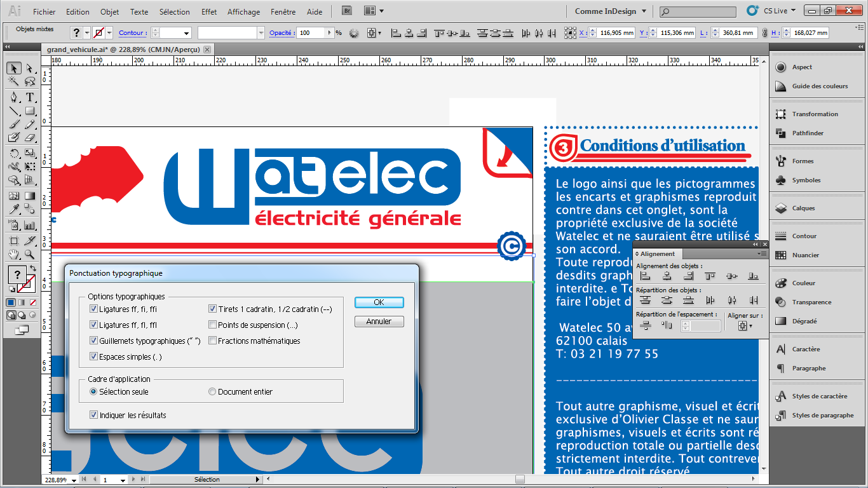Launch Adobe Bridge with the Br button
This screenshot has height=488, width=868.
tap(347, 11)
